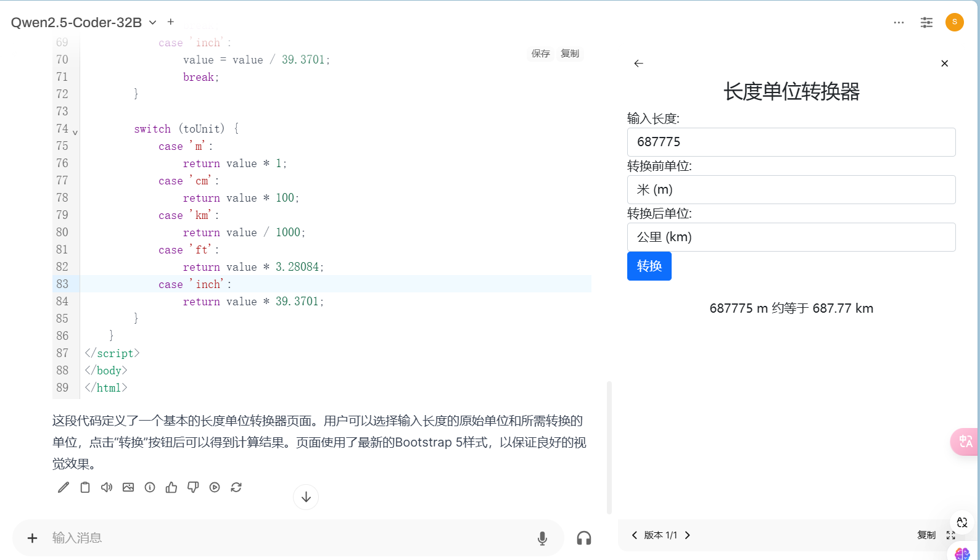The height and width of the screenshot is (560, 980).
Task: Start voice input with the microphone icon
Action: (542, 538)
